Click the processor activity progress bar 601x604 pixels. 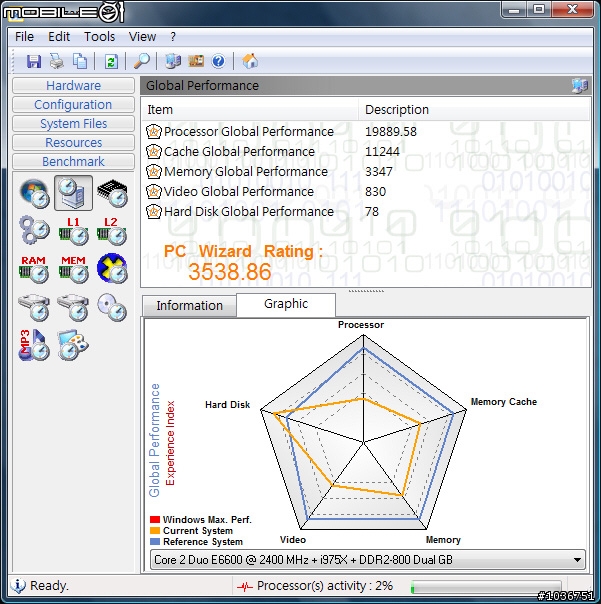(486, 587)
